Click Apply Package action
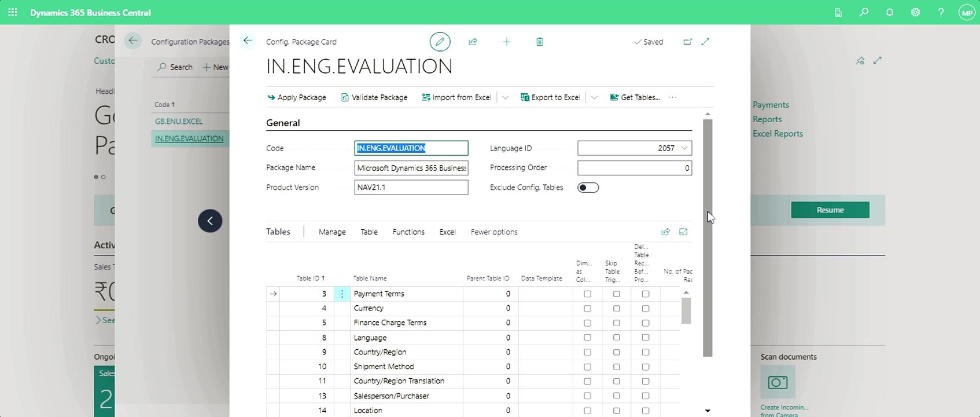Screen dimensions: 980x417 tap(296, 97)
